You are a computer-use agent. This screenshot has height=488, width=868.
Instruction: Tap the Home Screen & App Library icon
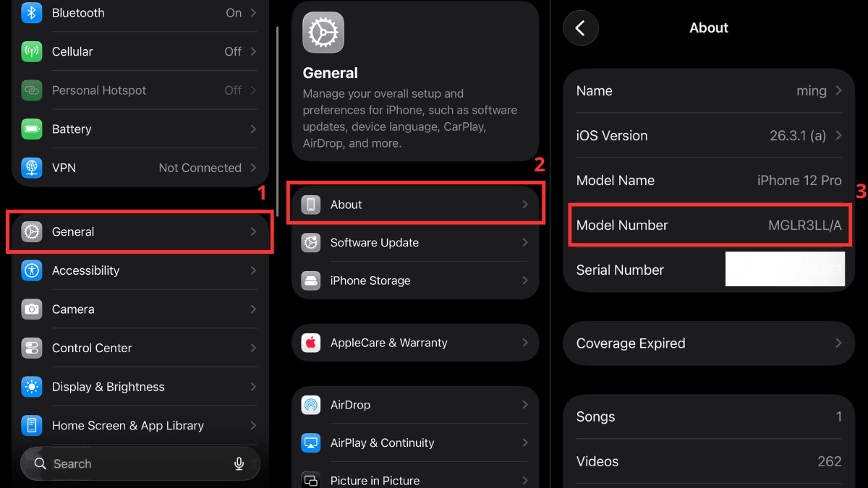pyautogui.click(x=32, y=425)
